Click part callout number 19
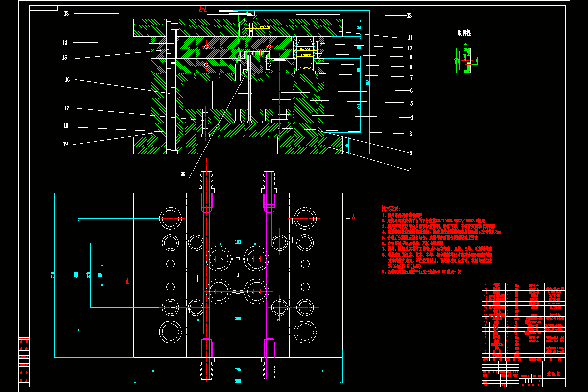 [x=65, y=144]
